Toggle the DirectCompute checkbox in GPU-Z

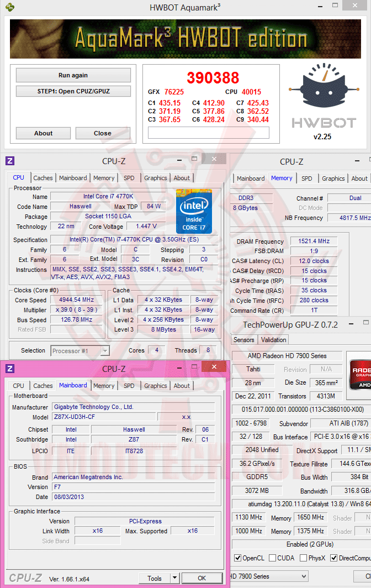(x=333, y=558)
